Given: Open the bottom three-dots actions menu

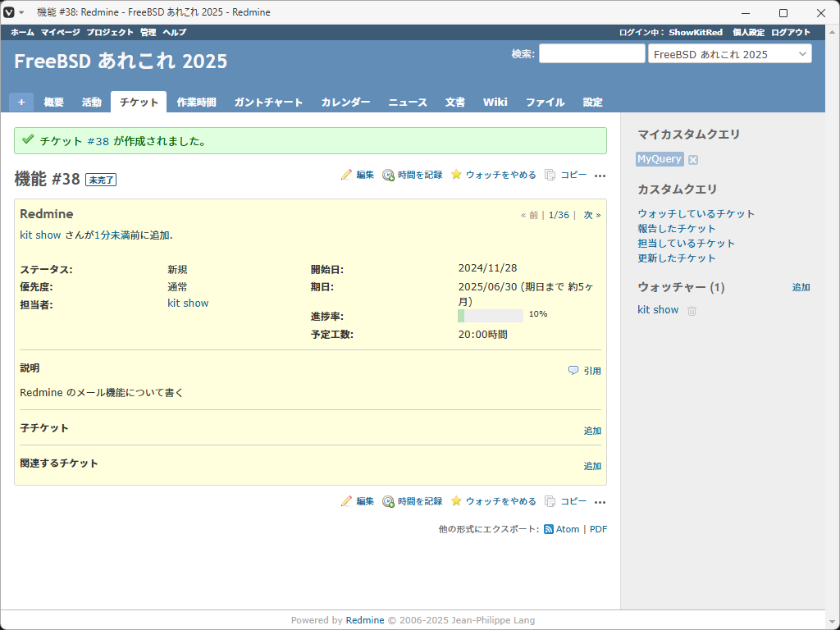Looking at the screenshot, I should 600,502.
